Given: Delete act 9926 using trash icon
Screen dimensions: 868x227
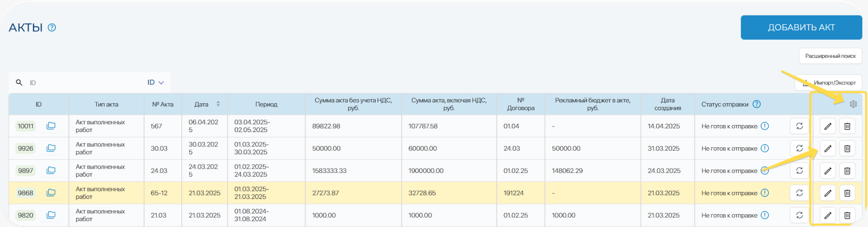Looking at the screenshot, I should click(x=847, y=149).
